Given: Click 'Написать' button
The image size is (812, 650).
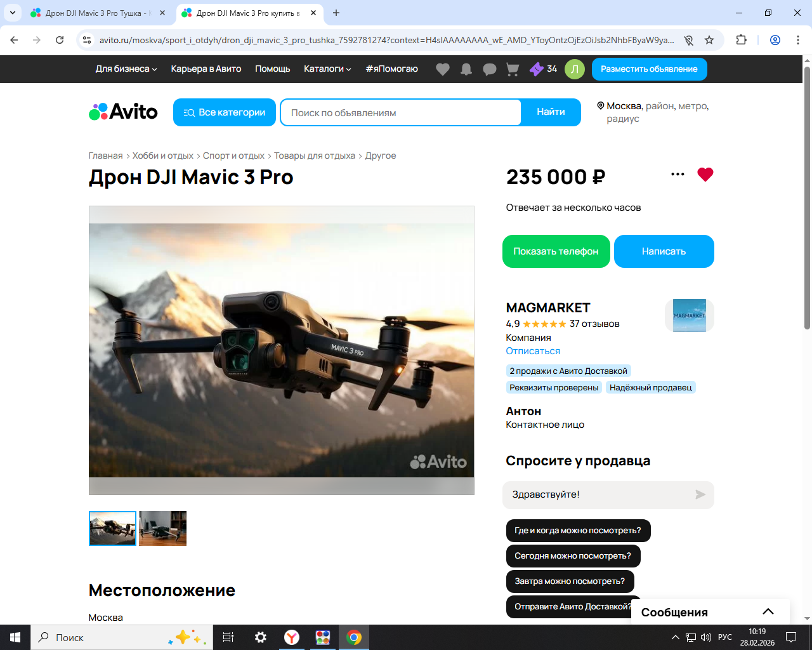Looking at the screenshot, I should pos(664,251).
